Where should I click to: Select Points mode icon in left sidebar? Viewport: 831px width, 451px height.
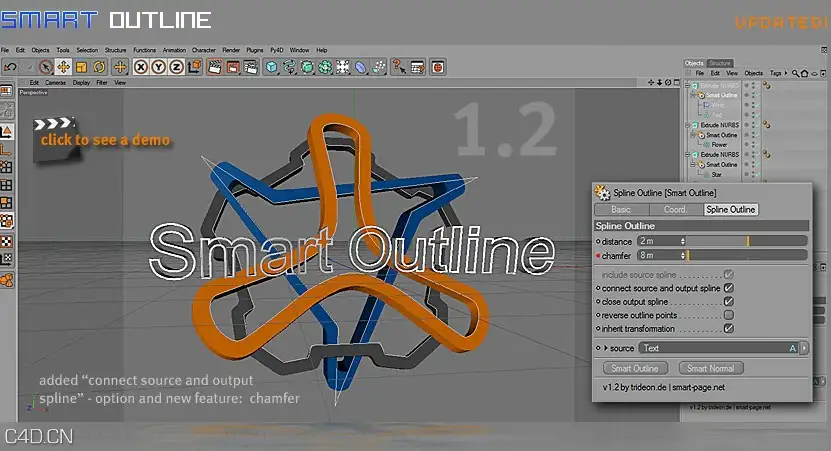coord(6,167)
